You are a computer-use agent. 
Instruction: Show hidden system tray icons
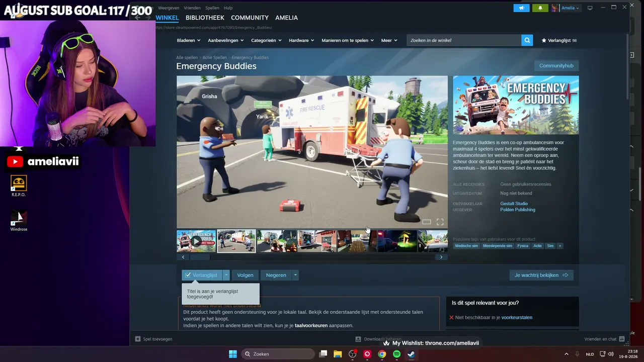566,354
